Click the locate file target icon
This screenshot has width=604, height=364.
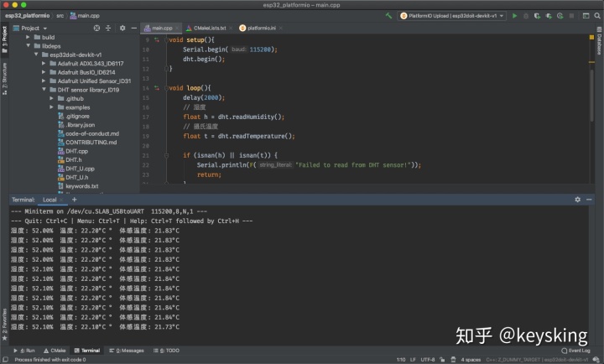pyautogui.click(x=96, y=29)
